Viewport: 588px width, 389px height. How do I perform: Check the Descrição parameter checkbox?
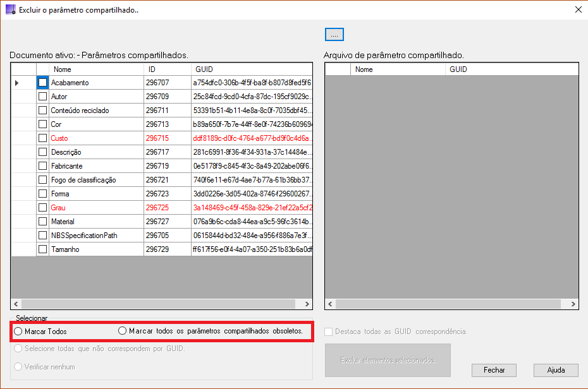tap(43, 152)
